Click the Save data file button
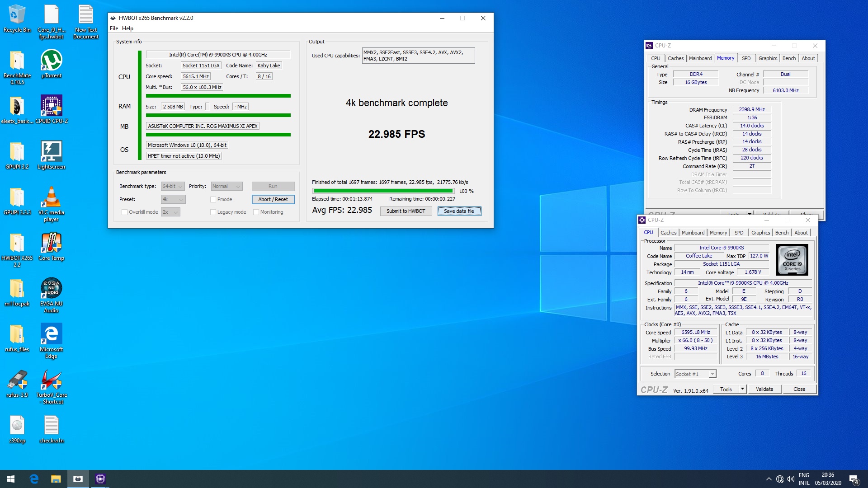Image resolution: width=868 pixels, height=488 pixels. point(459,211)
